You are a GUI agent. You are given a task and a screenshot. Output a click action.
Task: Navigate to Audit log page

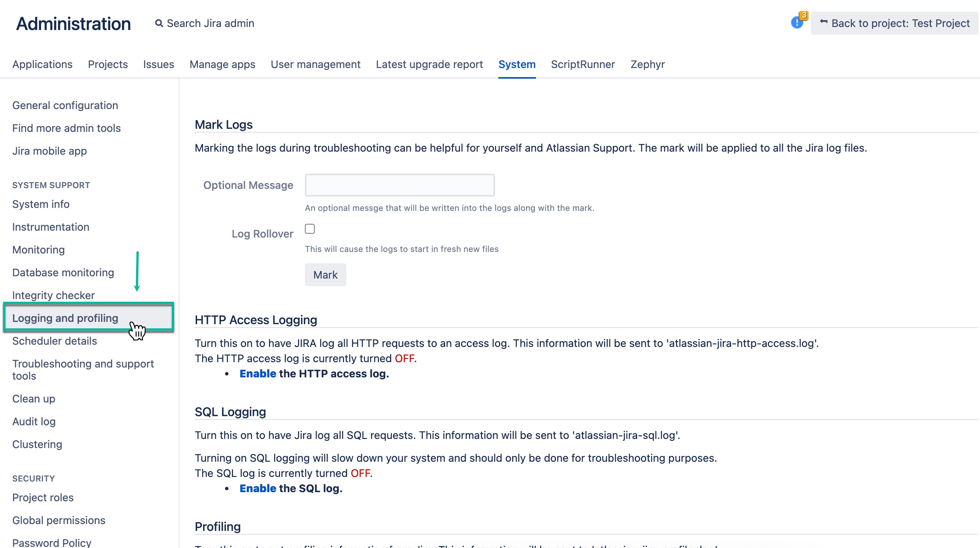click(x=34, y=421)
